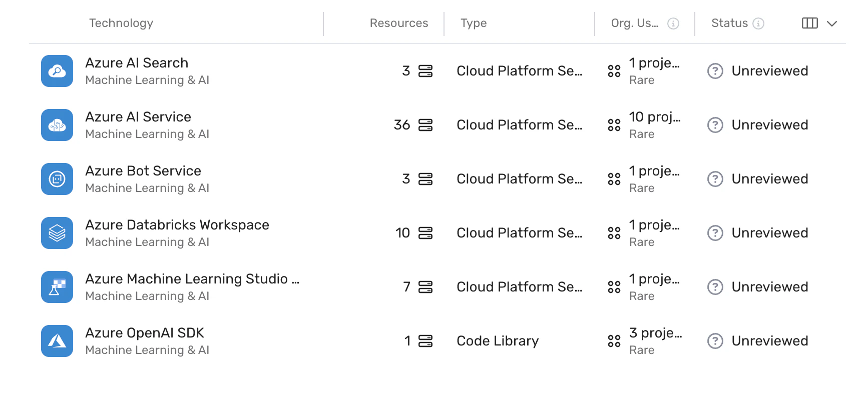This screenshot has width=868, height=418.
Task: Click the question mark status icon for Azure Machine Learning Studio
Action: pyautogui.click(x=715, y=287)
